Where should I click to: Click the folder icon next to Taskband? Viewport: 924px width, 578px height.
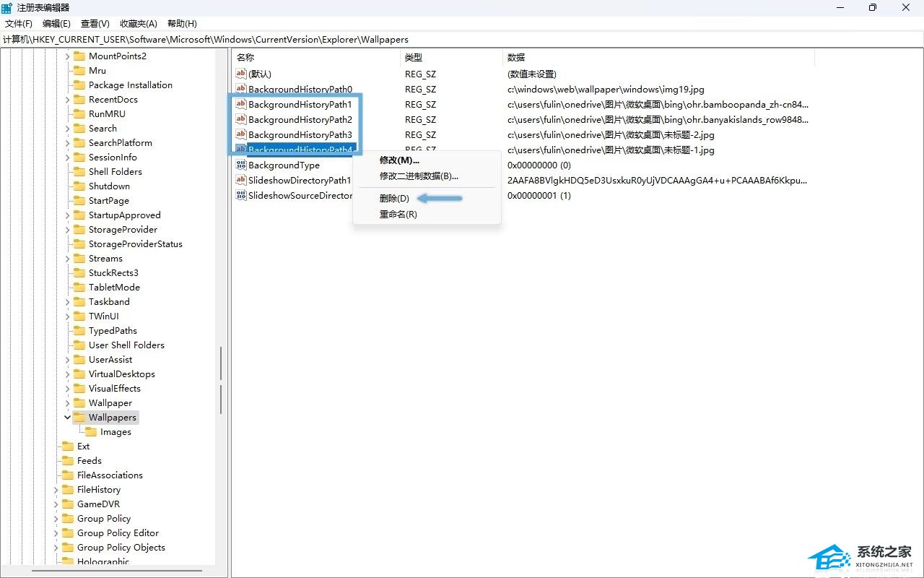79,302
